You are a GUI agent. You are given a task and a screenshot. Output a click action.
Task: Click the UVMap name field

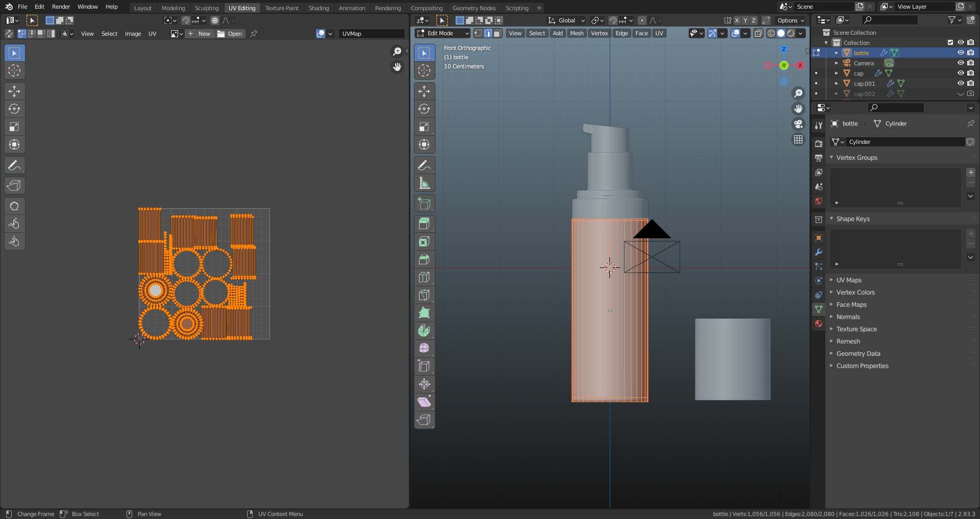coord(372,34)
